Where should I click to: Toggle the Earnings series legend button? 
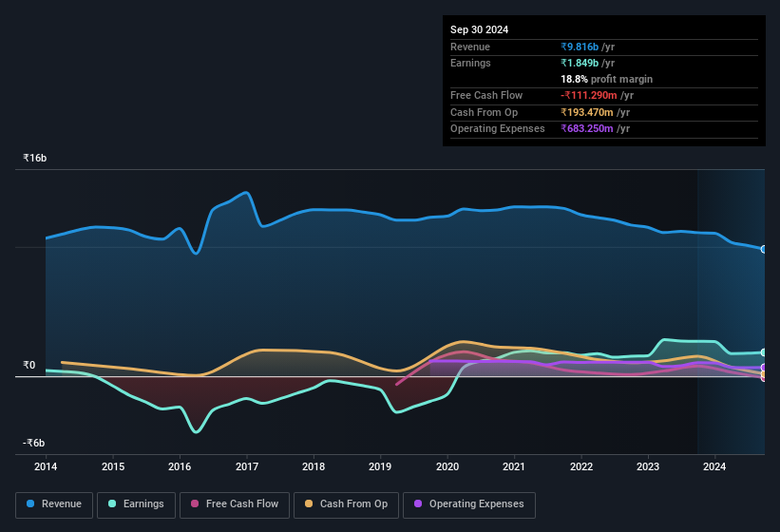(x=136, y=504)
